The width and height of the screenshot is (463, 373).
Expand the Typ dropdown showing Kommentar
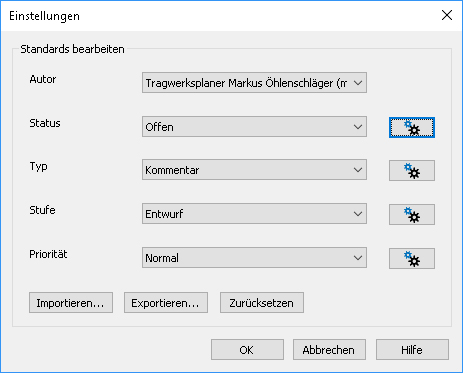254,170
